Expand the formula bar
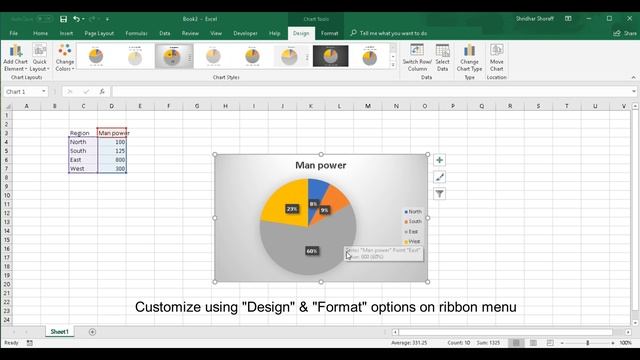Image resolution: width=640 pixels, height=360 pixels. (633, 91)
